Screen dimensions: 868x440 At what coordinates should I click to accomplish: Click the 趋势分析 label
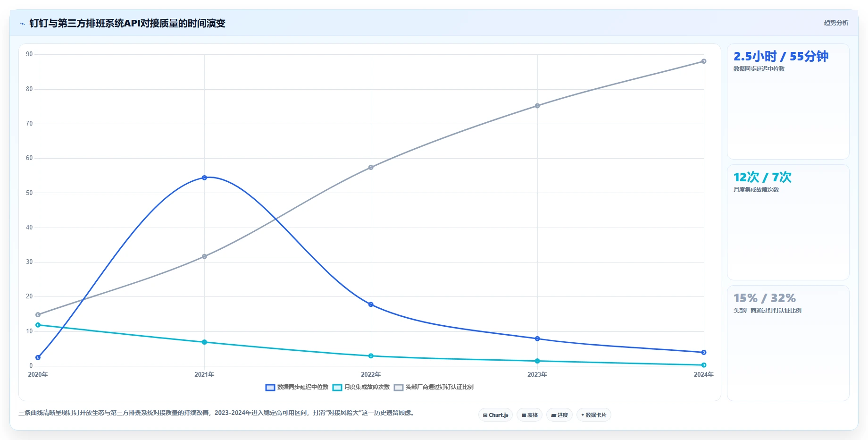pos(836,23)
